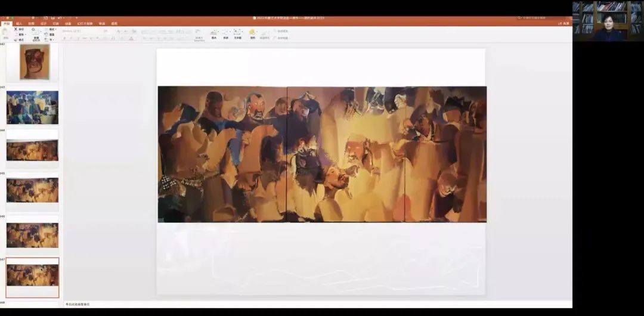Click the Shape Fill option

click(281, 31)
